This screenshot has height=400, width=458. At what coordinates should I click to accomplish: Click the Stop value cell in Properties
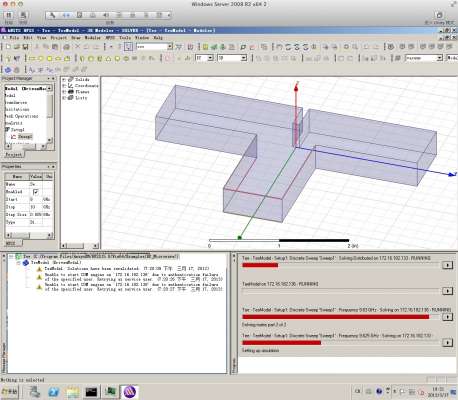(x=36, y=207)
